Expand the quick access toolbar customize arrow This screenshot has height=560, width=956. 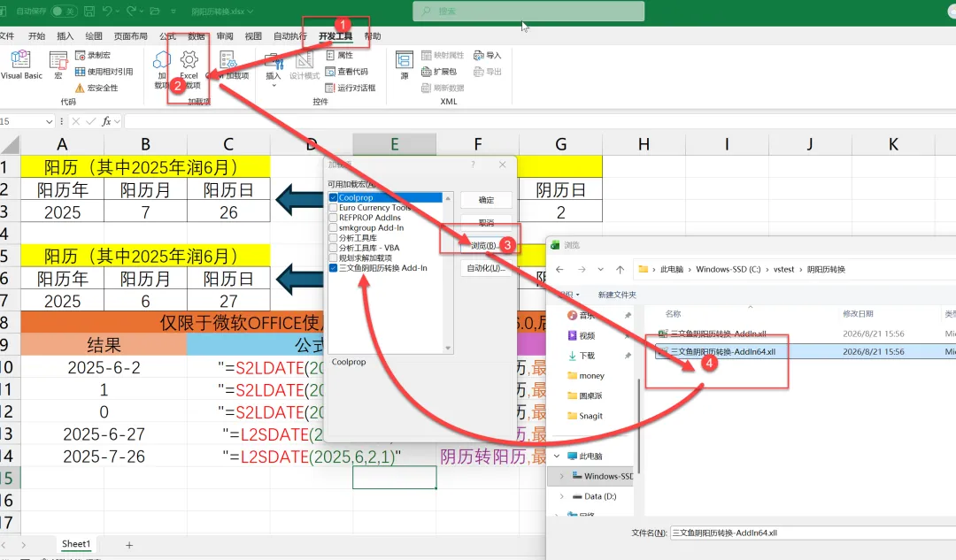(x=173, y=11)
